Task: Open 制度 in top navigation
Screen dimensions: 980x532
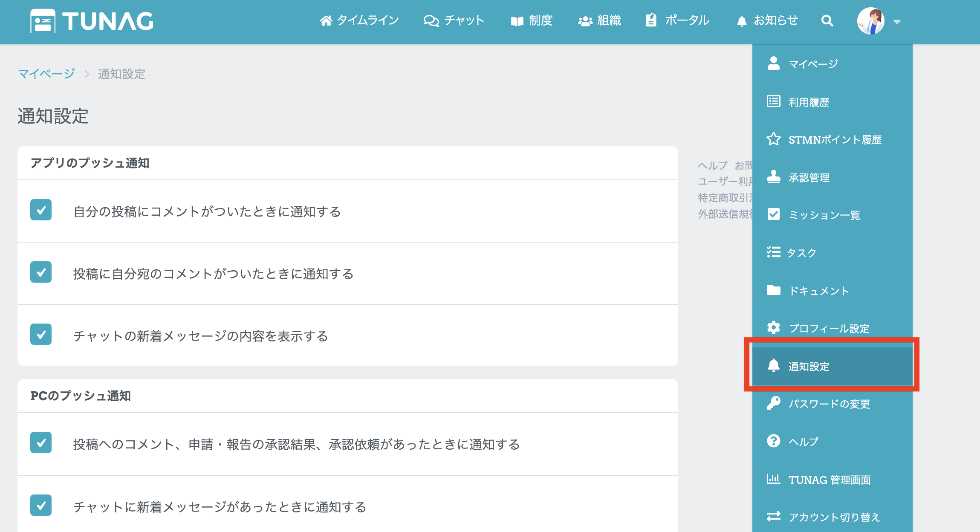Action: pyautogui.click(x=532, y=20)
